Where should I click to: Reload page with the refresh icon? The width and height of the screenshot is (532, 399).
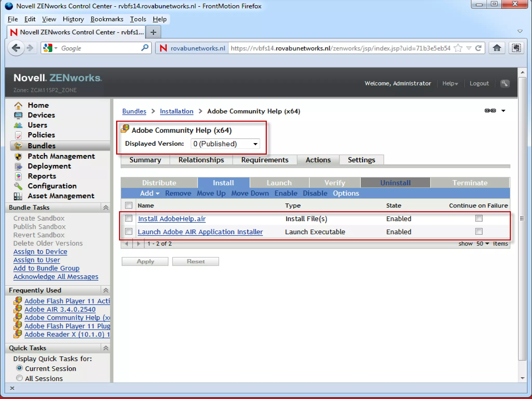[478, 48]
